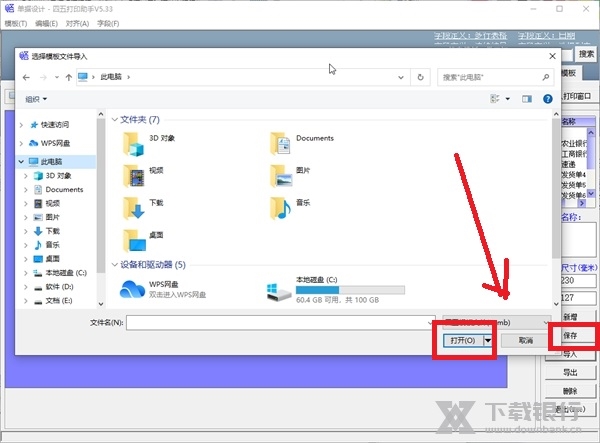Open the 对齐(A) menu

coord(77,23)
